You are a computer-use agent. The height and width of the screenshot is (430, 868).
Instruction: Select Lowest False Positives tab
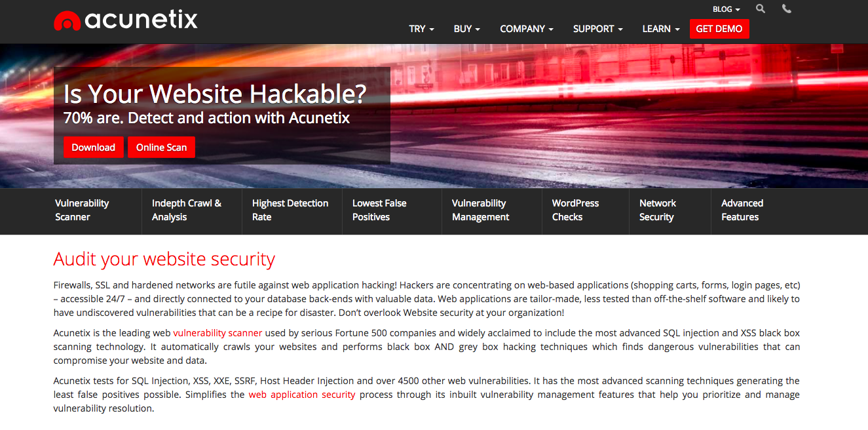(379, 210)
